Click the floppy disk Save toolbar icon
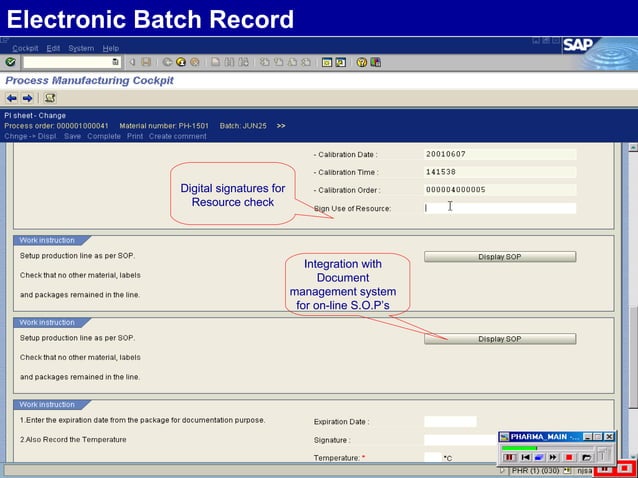 146,62
